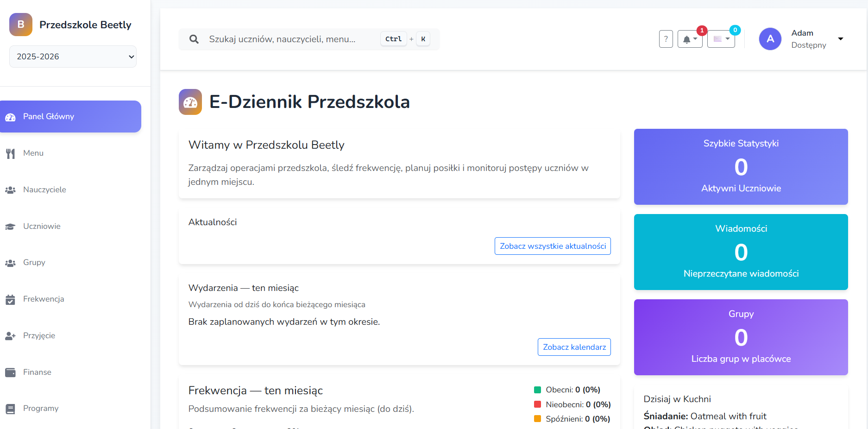Click the Zobacz kalendarz button
868x429 pixels.
click(x=574, y=347)
